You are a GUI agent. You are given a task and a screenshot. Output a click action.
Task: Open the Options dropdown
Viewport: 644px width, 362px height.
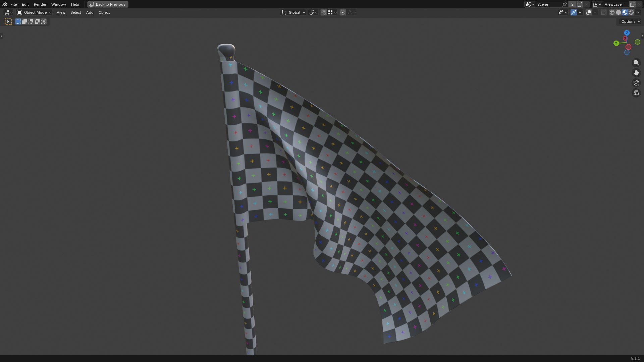click(630, 21)
